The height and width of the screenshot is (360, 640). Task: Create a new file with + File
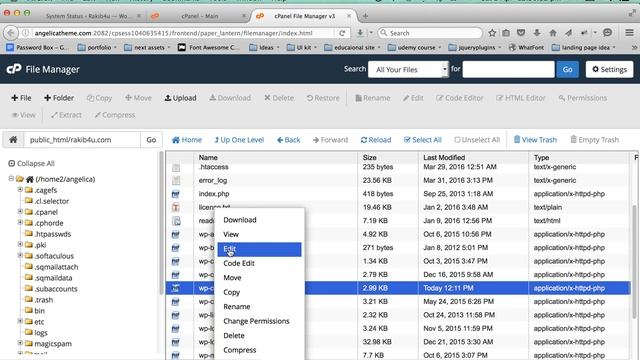[x=21, y=98]
